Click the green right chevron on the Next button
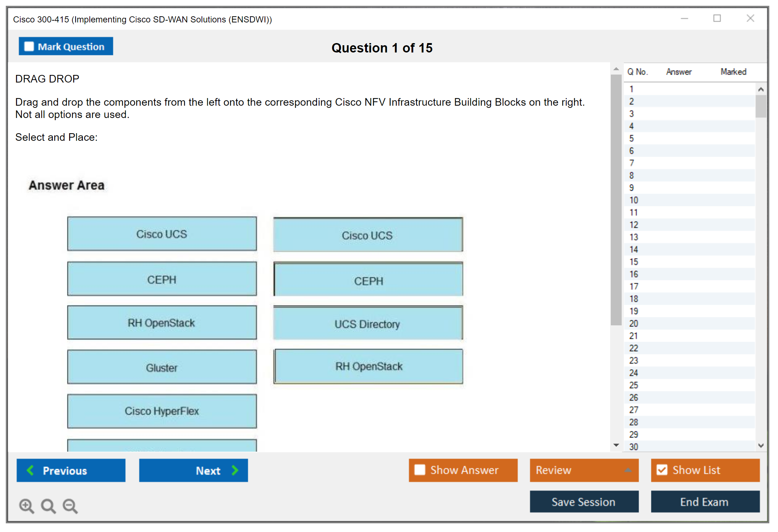Image resolution: width=778 pixels, height=532 pixels. pos(235,470)
